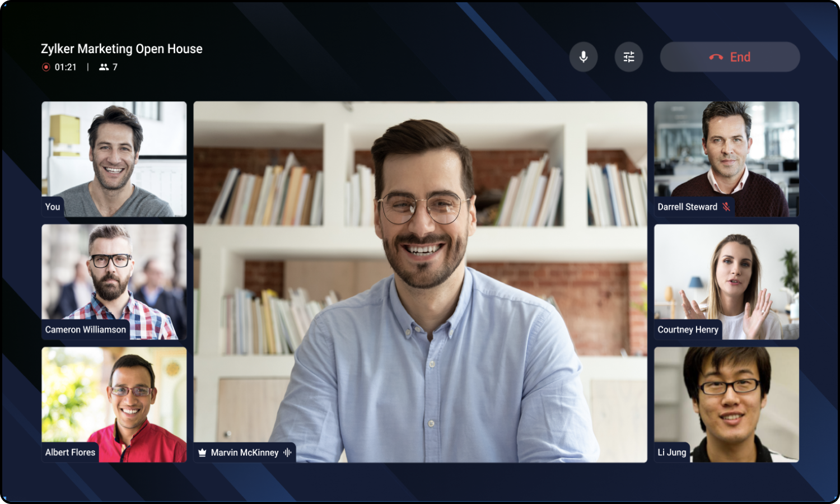Click the host crown icon beside Marvin McKinney

click(202, 452)
